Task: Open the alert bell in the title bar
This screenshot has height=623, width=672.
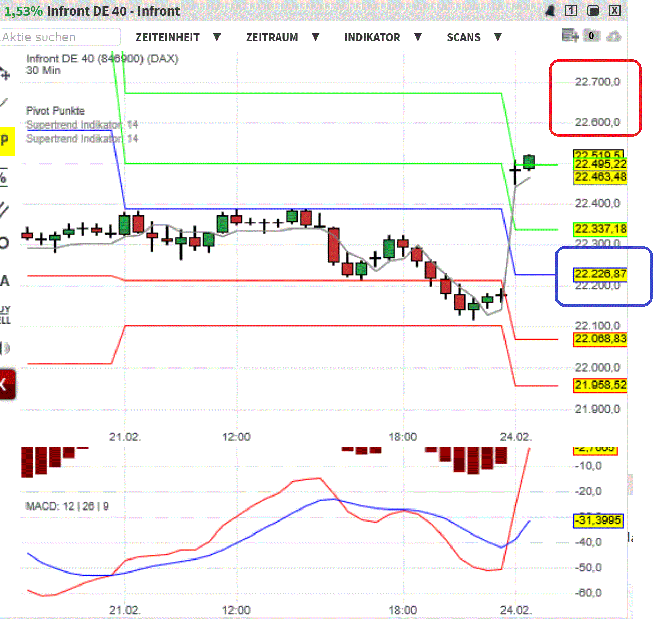Action: pos(550,10)
